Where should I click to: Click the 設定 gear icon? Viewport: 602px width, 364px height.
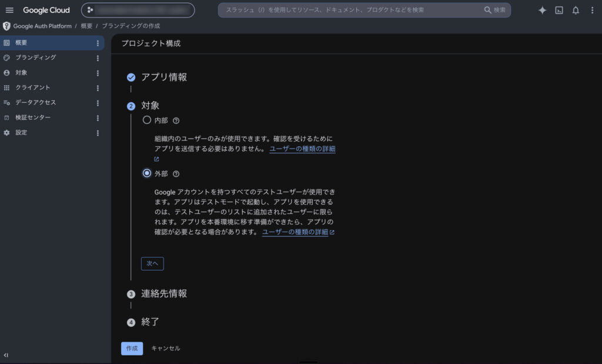tap(6, 133)
